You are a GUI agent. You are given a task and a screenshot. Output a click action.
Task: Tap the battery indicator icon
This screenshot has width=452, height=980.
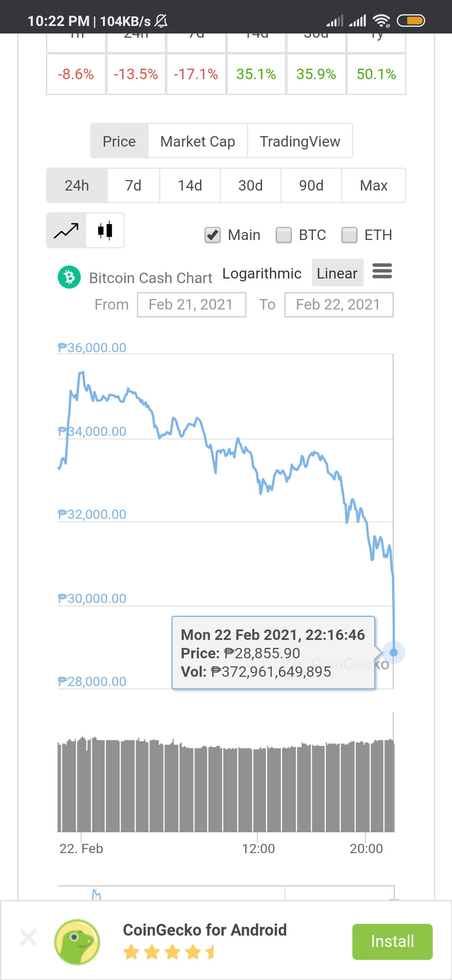point(411,21)
